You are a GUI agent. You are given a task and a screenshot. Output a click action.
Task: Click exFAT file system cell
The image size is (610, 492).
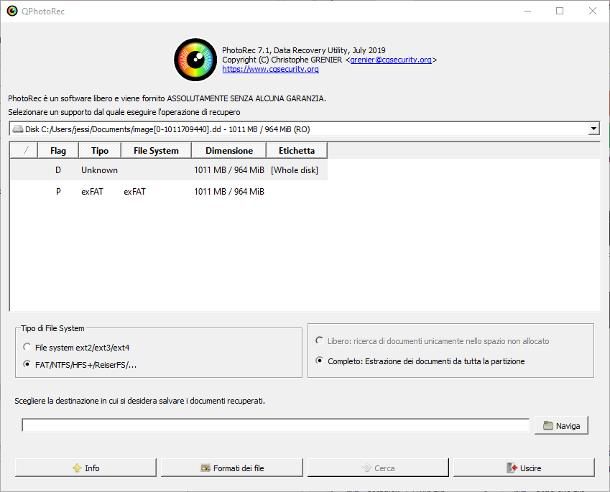tap(134, 191)
